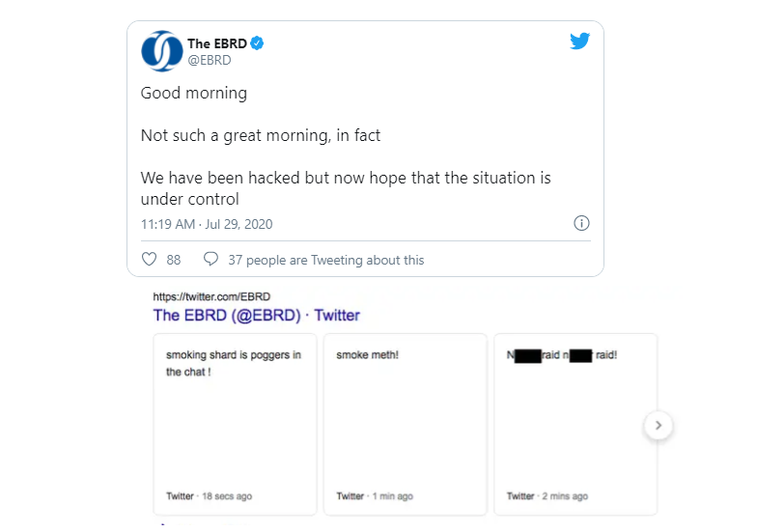Open "The EBRD" display name link

217,43
